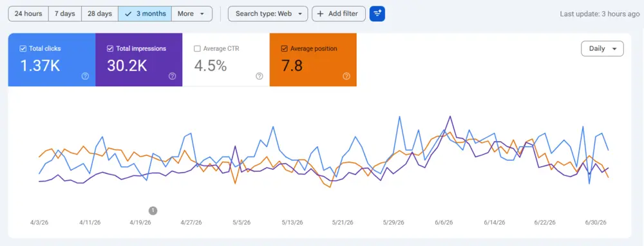Click the 6/14/26 axis date label
Image resolution: width=644 pixels, height=246 pixels.
point(495,222)
